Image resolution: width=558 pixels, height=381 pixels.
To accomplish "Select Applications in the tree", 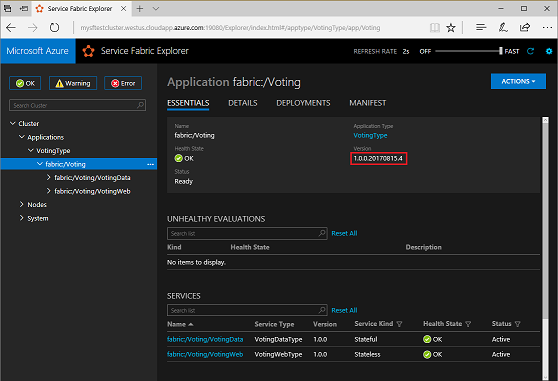I will click(46, 137).
